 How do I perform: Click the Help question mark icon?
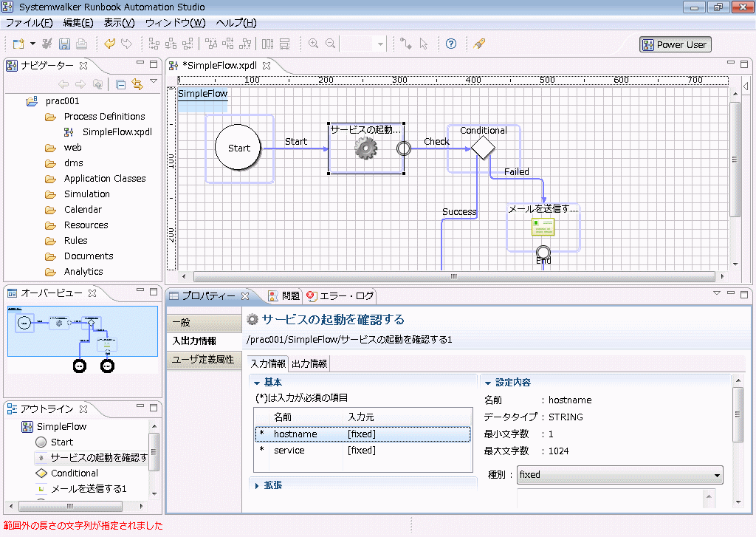click(451, 44)
